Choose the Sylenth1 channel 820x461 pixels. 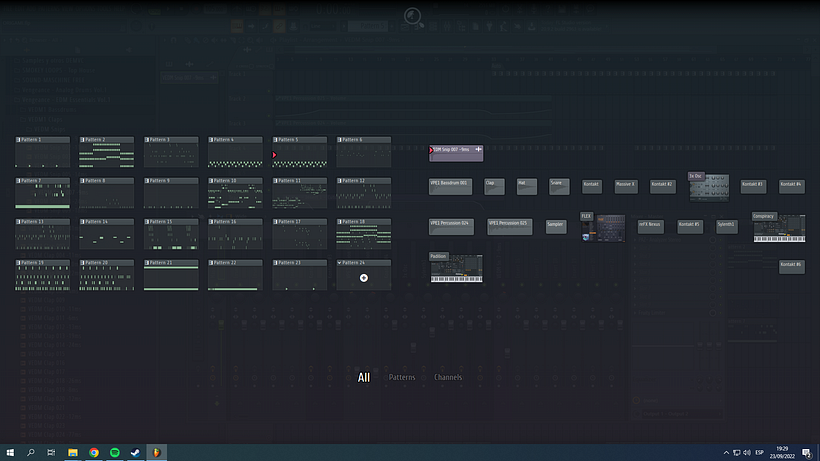point(727,226)
